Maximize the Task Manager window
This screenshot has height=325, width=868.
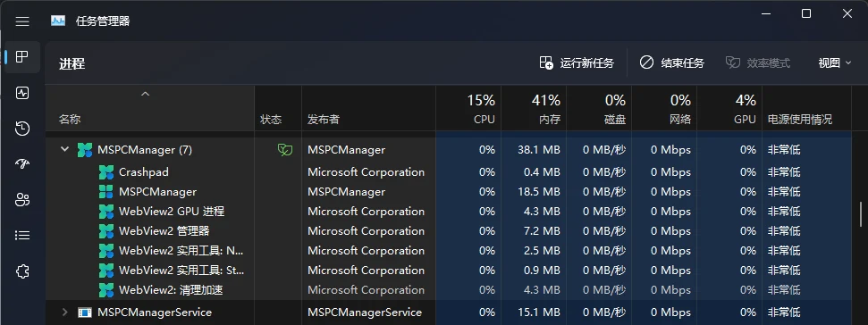(806, 13)
